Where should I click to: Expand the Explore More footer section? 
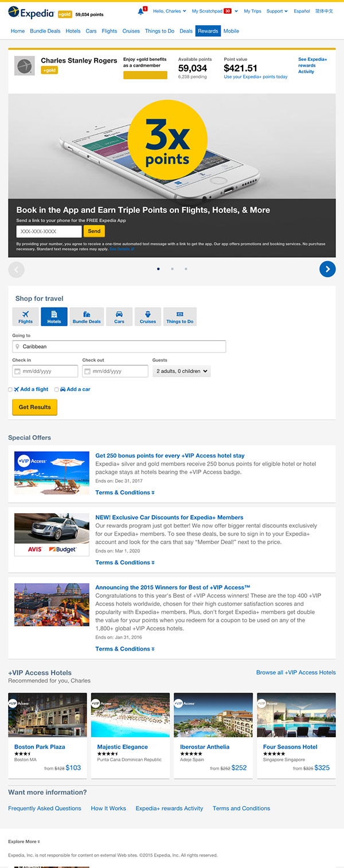coord(24,842)
